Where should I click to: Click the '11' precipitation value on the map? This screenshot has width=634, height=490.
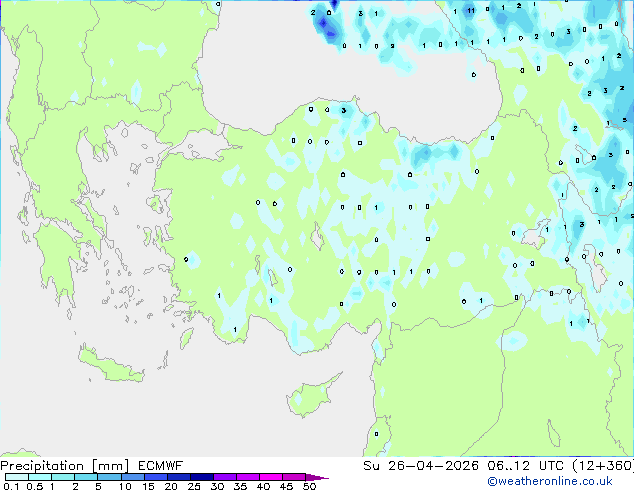coord(471,11)
